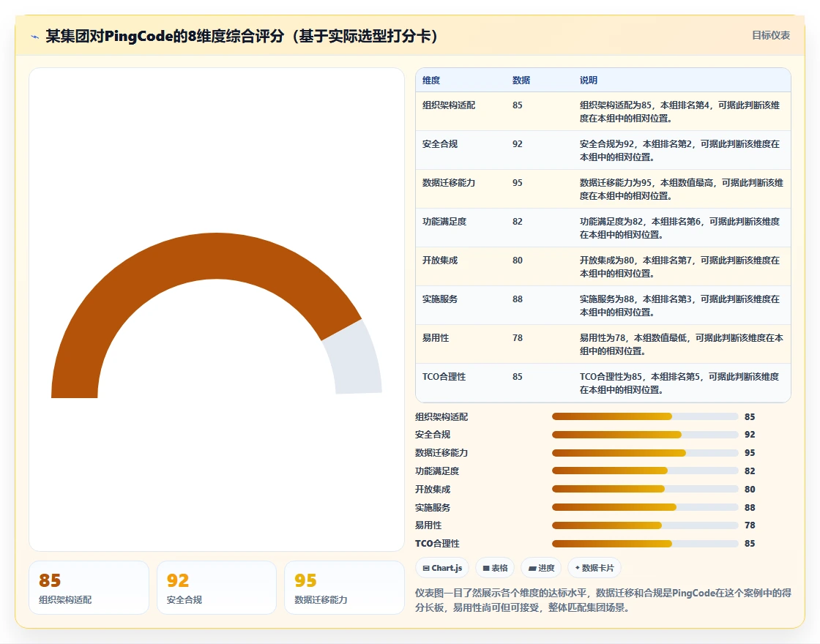This screenshot has height=644, width=820.
Task: Click the TCO合理性 progress bar
Action: point(645,544)
